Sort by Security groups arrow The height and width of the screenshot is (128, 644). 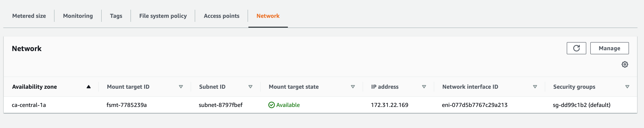point(627,87)
